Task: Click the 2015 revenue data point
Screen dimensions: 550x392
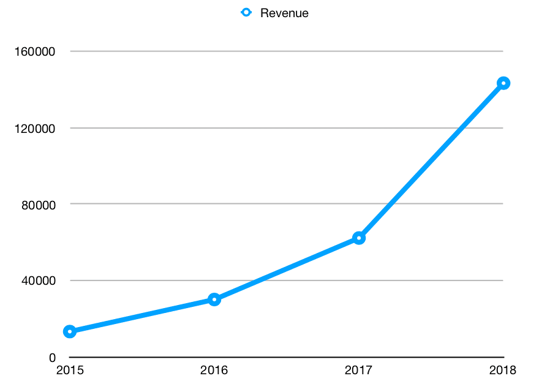Action: 70,331
